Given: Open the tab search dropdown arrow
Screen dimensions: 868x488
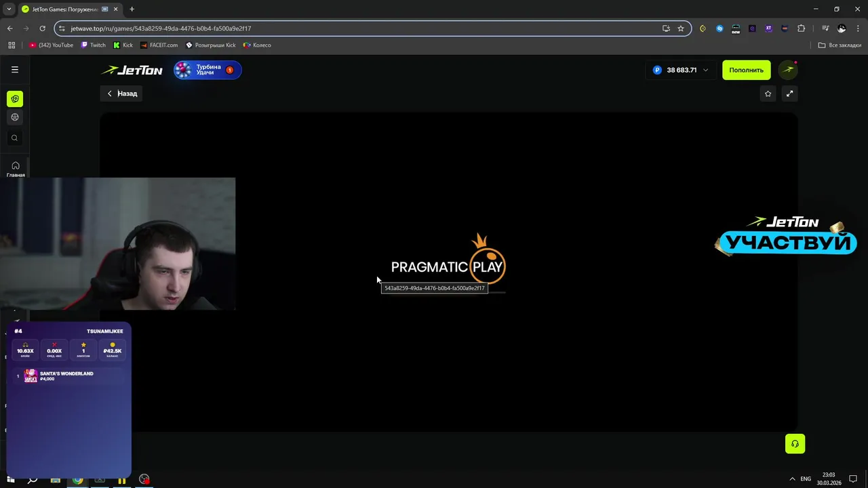Looking at the screenshot, I should tap(9, 9).
